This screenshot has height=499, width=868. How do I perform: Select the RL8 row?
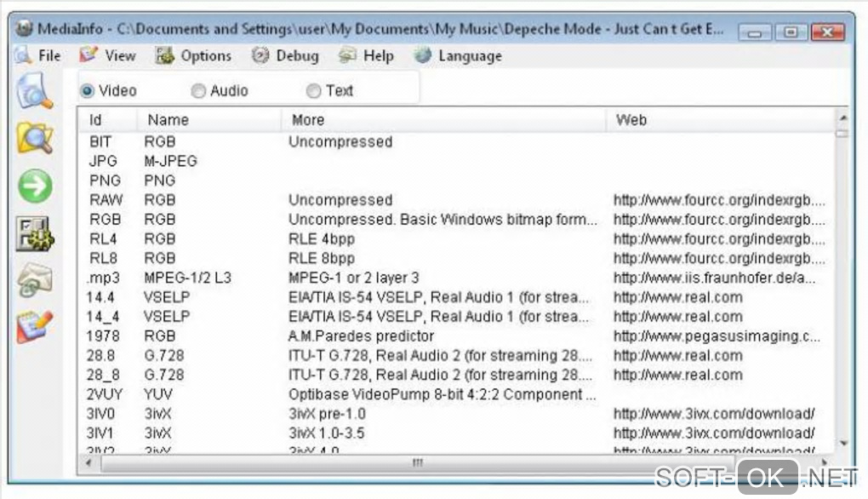click(x=456, y=258)
